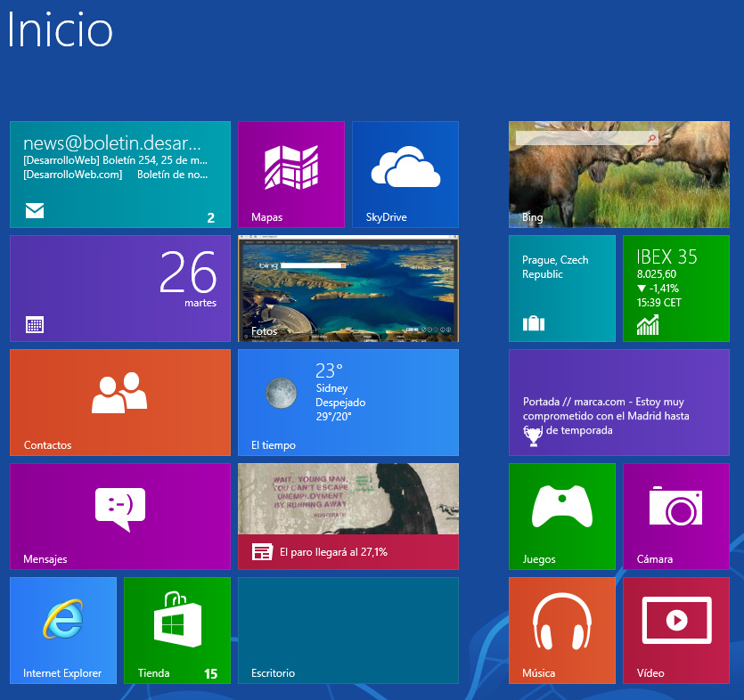Open calendar tile showing 26 martes

click(120, 289)
